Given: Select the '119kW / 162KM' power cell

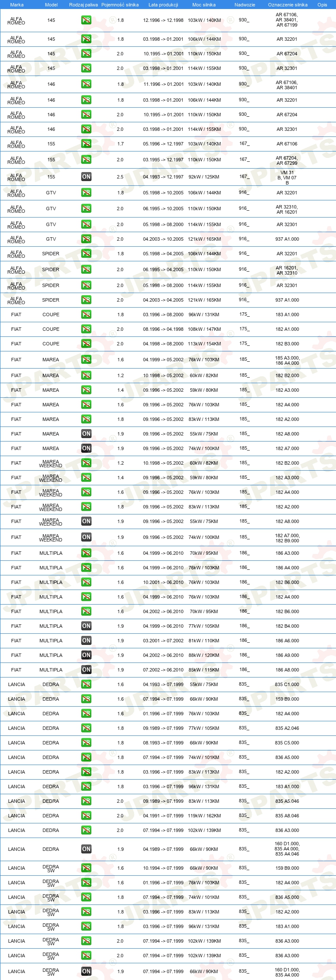Looking at the screenshot, I should pos(204,816).
